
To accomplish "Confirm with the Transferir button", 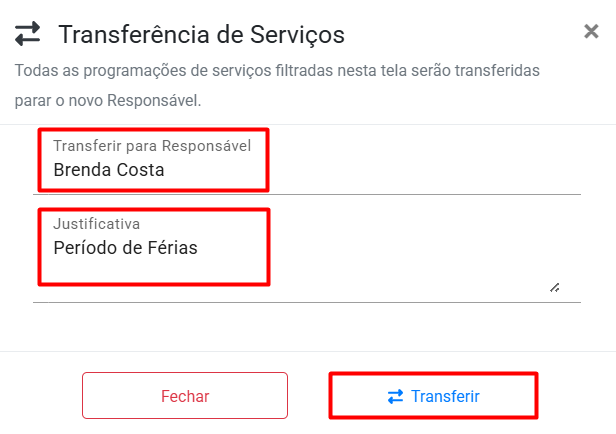I will (433, 396).
